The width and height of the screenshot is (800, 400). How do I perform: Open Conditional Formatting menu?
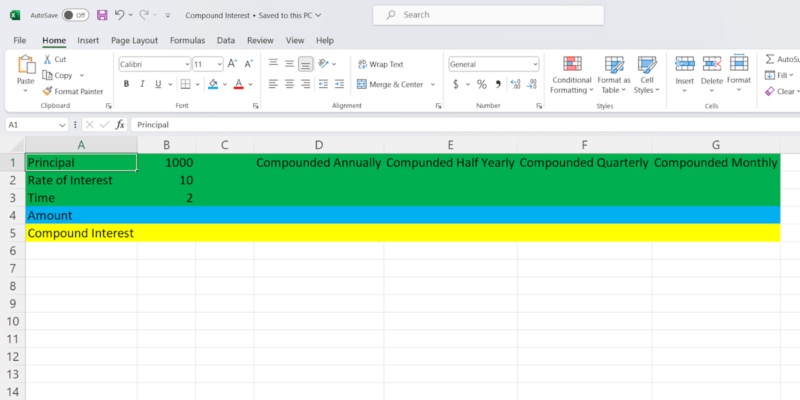click(x=572, y=75)
